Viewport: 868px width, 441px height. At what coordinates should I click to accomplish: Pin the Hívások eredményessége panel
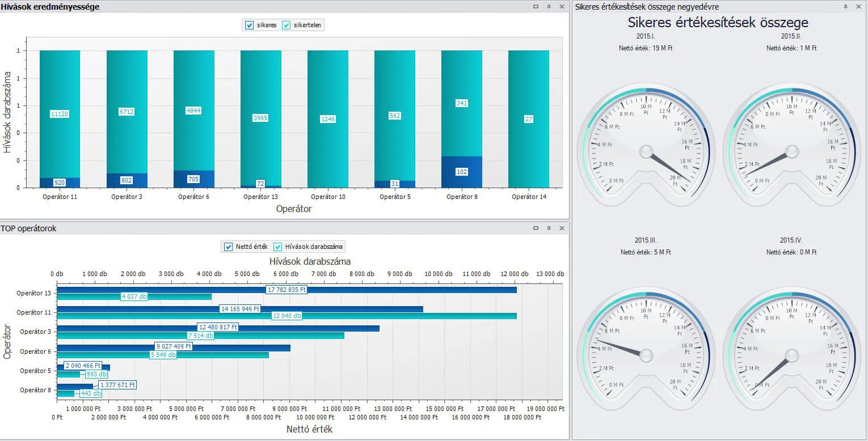point(549,7)
